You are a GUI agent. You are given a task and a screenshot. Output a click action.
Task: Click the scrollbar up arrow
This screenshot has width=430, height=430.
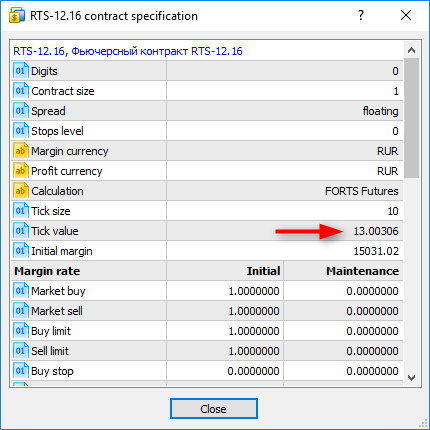tap(412, 50)
